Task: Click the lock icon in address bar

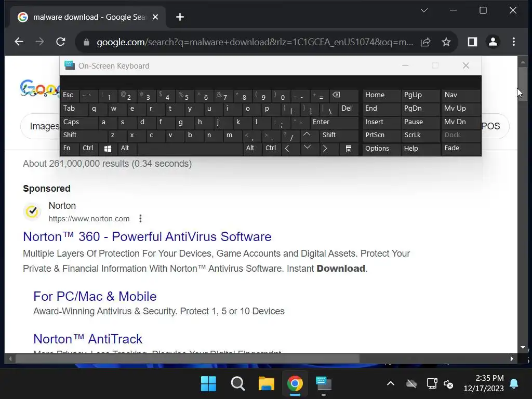Action: point(87,42)
